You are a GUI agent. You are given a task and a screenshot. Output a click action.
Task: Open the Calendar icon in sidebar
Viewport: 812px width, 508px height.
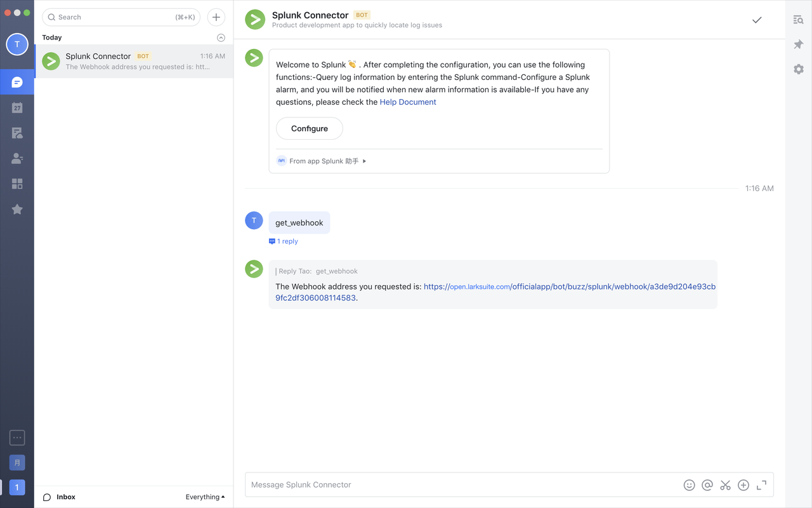pyautogui.click(x=17, y=107)
